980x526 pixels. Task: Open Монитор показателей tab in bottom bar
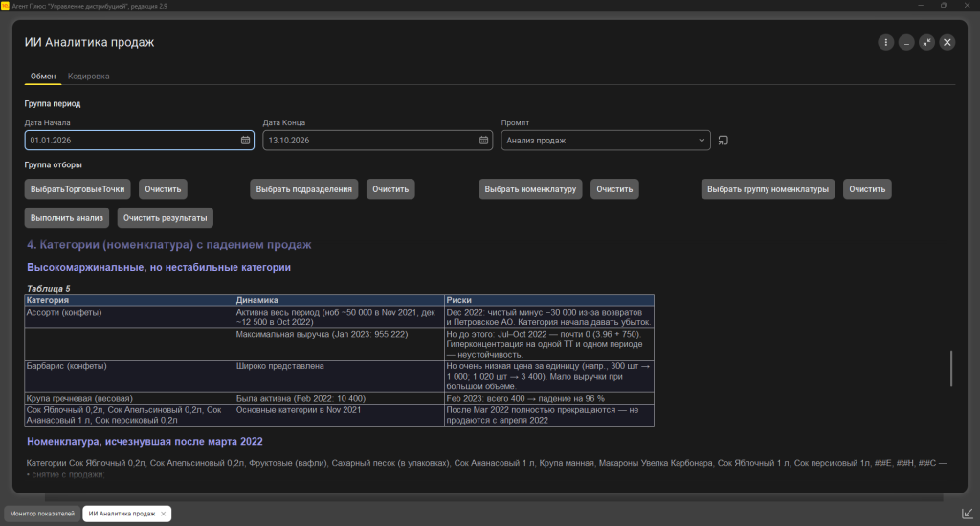tap(42, 514)
